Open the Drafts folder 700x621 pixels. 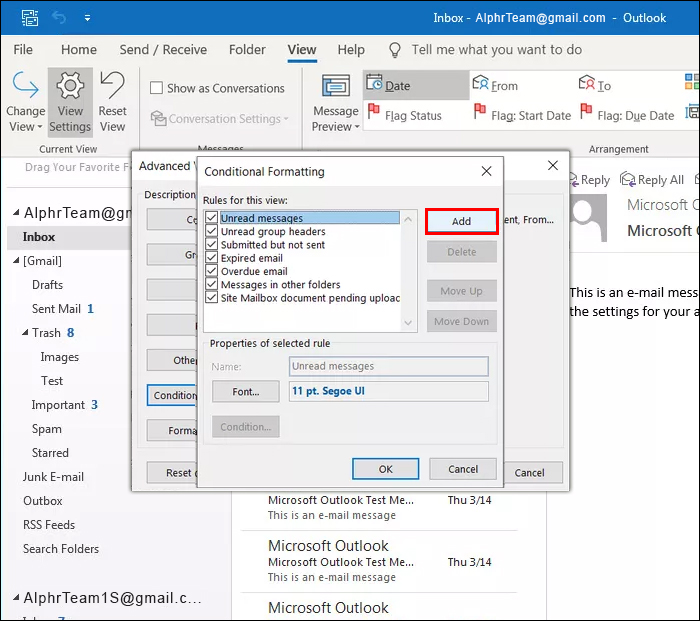click(x=47, y=285)
